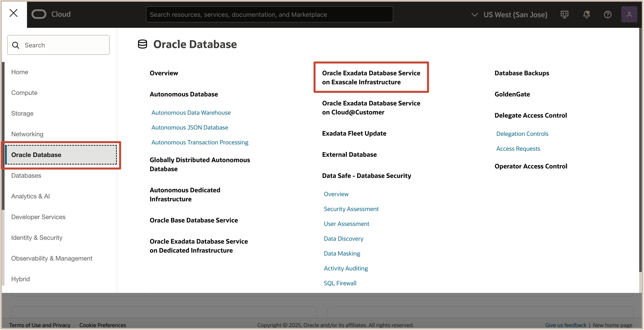Open Exadata Database Service on Exascale Infrastructure
The width and height of the screenshot is (644, 330).
(371, 78)
